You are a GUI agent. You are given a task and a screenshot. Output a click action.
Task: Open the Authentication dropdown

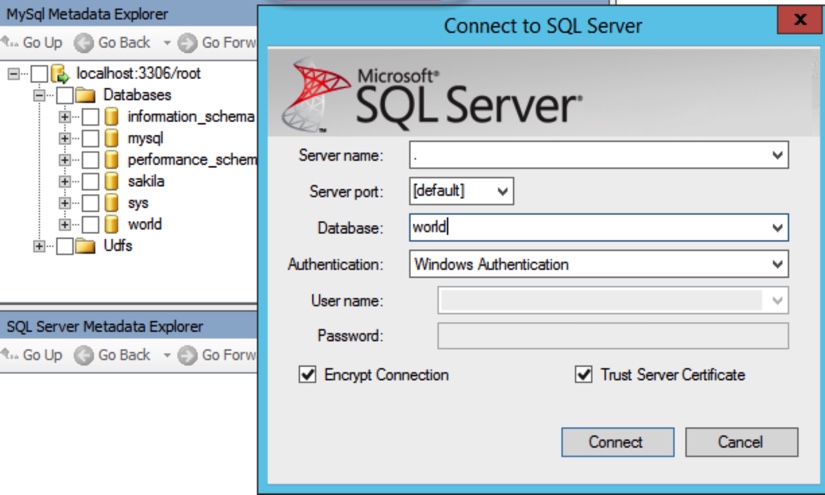(599, 264)
